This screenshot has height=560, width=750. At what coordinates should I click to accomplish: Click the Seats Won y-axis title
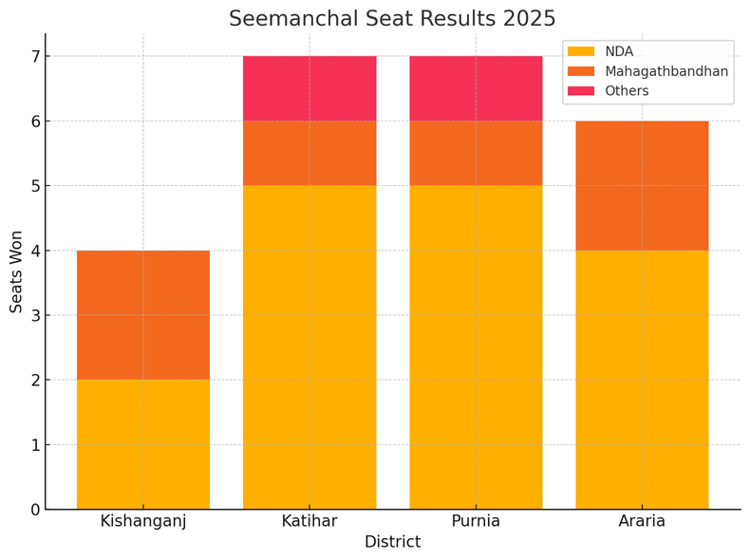(16, 271)
